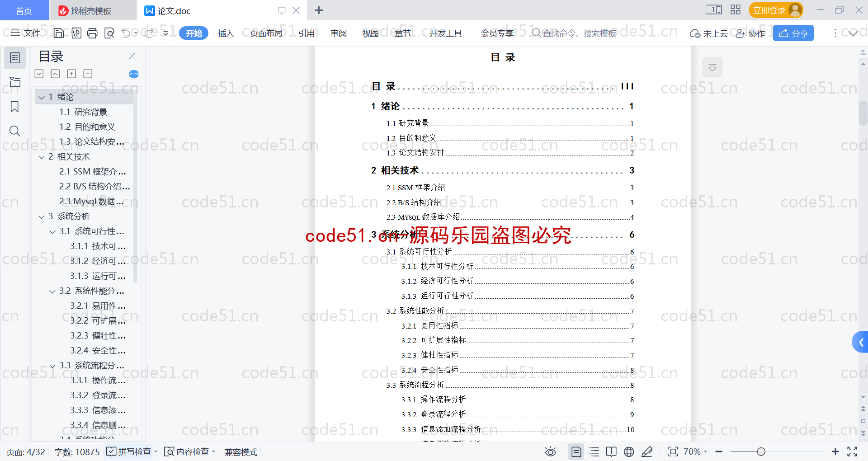Close the 论文.doc document tab
This screenshot has height=461, width=868.
[x=296, y=10]
